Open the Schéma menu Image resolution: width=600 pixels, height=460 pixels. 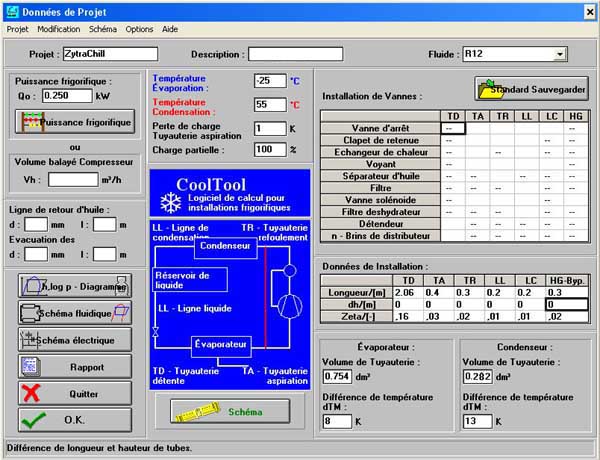(103, 29)
